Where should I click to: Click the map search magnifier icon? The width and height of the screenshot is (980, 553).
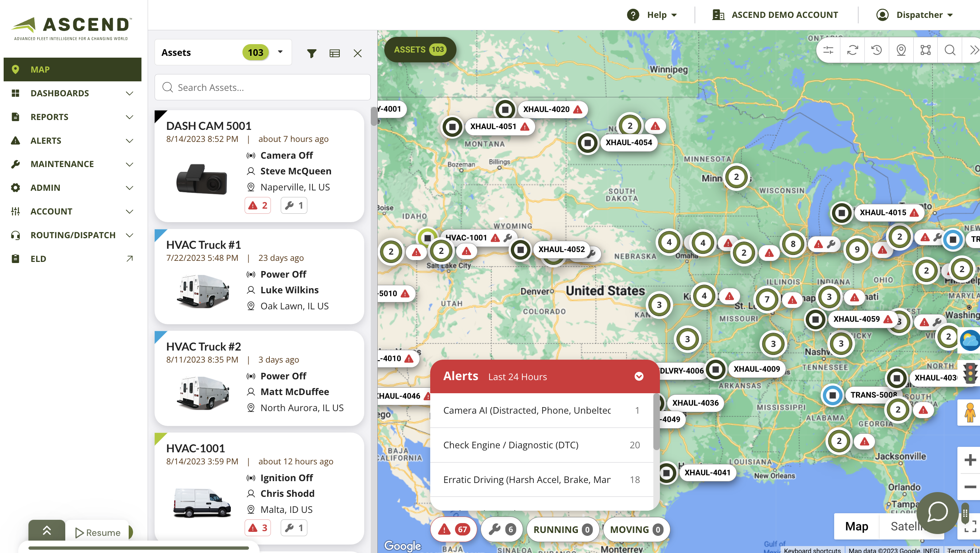[x=950, y=50]
